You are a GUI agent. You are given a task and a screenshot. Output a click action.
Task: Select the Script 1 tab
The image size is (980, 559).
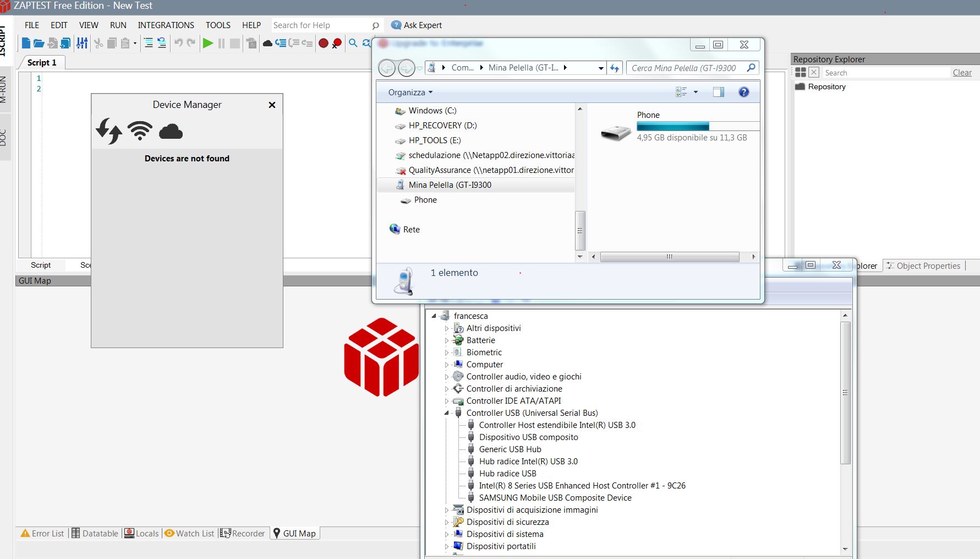click(42, 63)
